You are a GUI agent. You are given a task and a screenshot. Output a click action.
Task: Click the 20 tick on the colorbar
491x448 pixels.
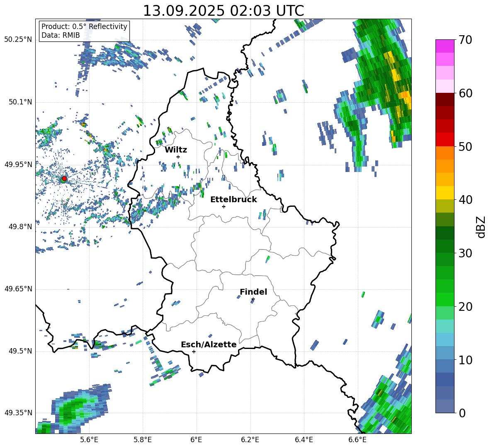pos(465,307)
